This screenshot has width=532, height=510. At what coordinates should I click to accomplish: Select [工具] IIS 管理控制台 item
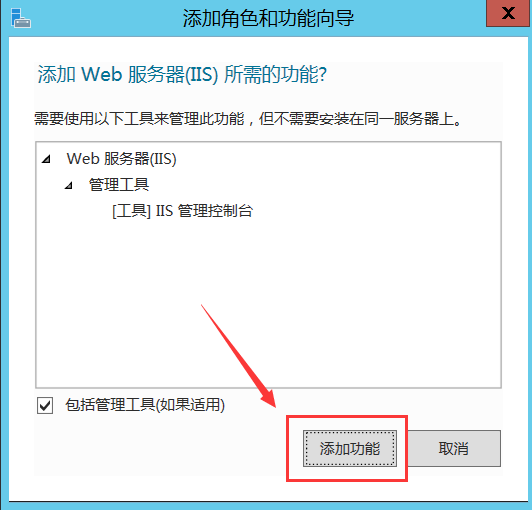click(183, 211)
